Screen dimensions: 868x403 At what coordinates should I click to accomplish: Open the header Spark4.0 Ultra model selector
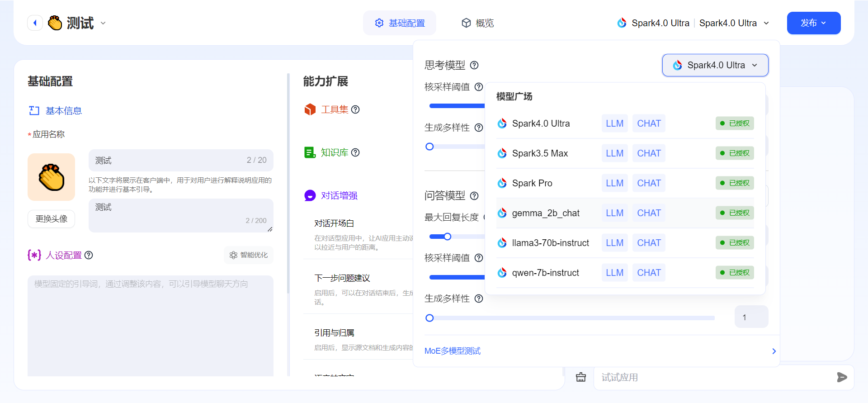pyautogui.click(x=693, y=23)
